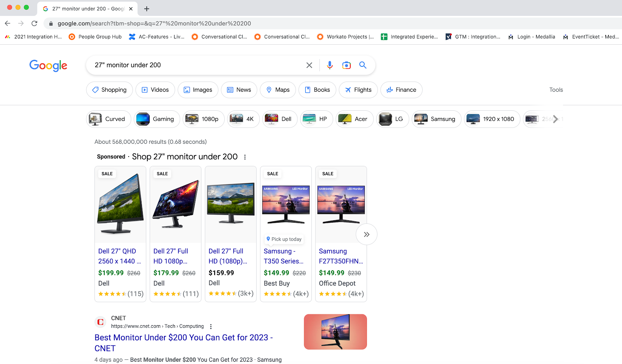Submit search with magnifying glass icon
This screenshot has height=364, width=622.
click(x=363, y=65)
